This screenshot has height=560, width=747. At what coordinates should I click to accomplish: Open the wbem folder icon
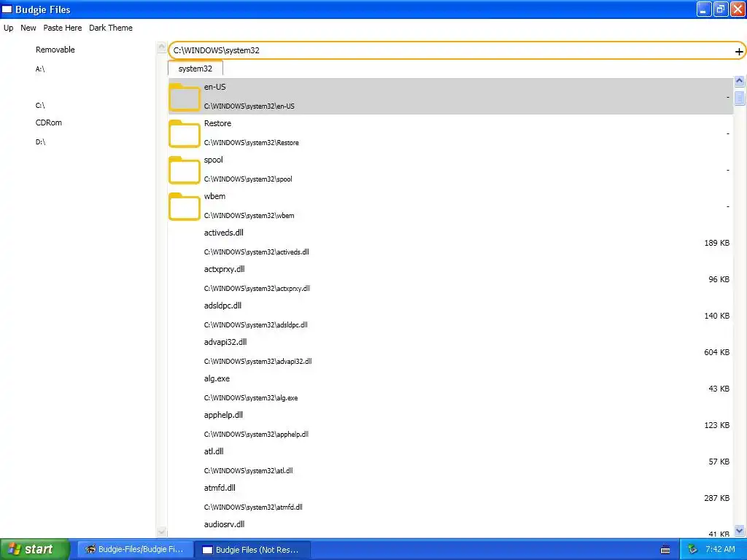tap(185, 206)
